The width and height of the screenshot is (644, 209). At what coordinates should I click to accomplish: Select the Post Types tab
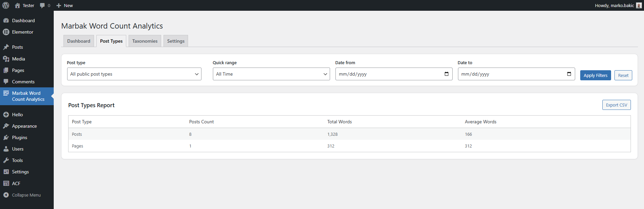click(111, 41)
